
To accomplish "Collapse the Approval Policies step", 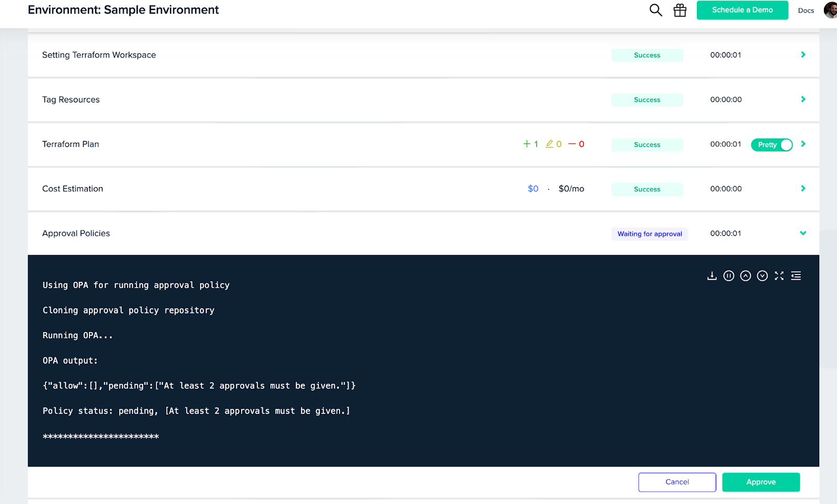I will pos(803,233).
